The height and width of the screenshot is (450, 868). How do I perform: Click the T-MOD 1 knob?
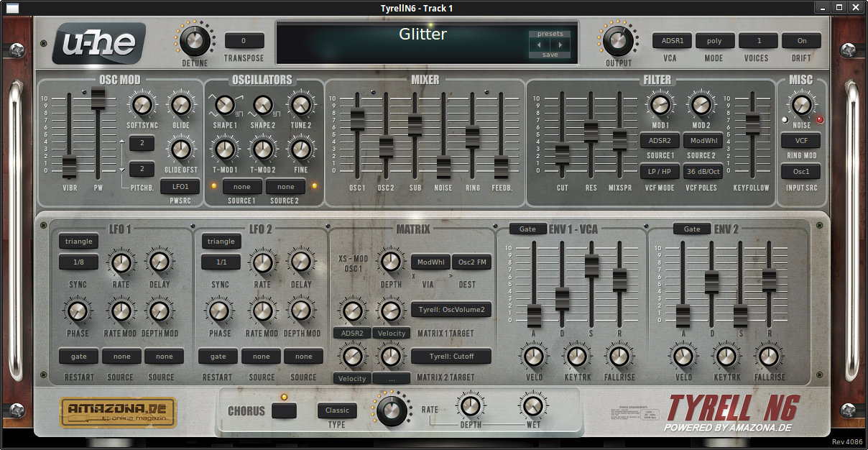click(224, 150)
